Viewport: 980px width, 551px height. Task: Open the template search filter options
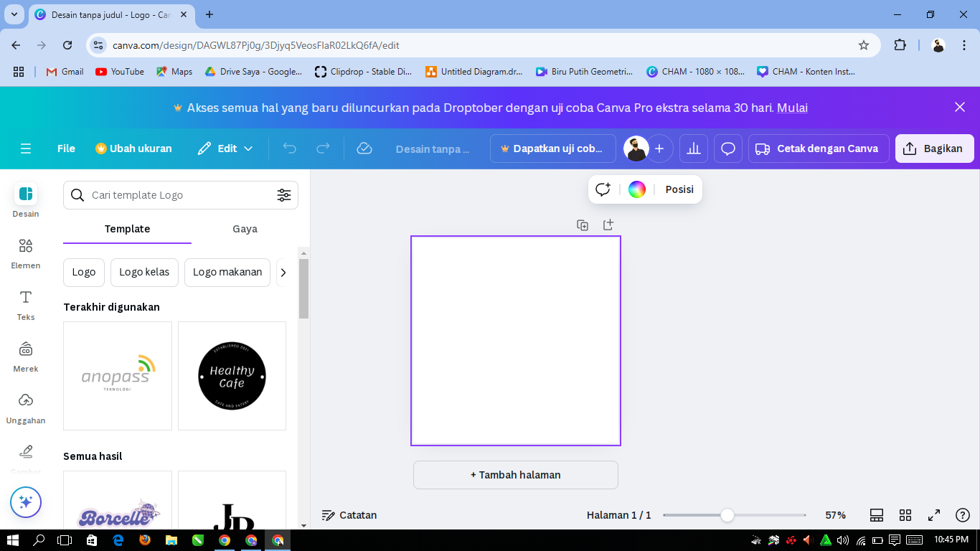[x=284, y=195]
